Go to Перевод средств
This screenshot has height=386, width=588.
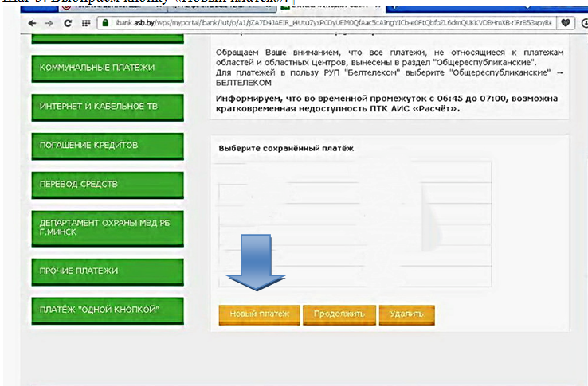click(107, 185)
